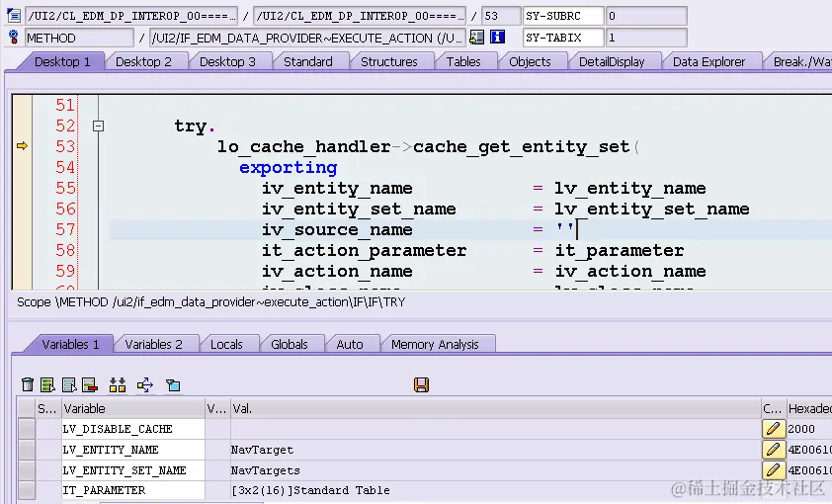Click the line number field showing 53
The height and width of the screenshot is (504, 832).
[501, 16]
